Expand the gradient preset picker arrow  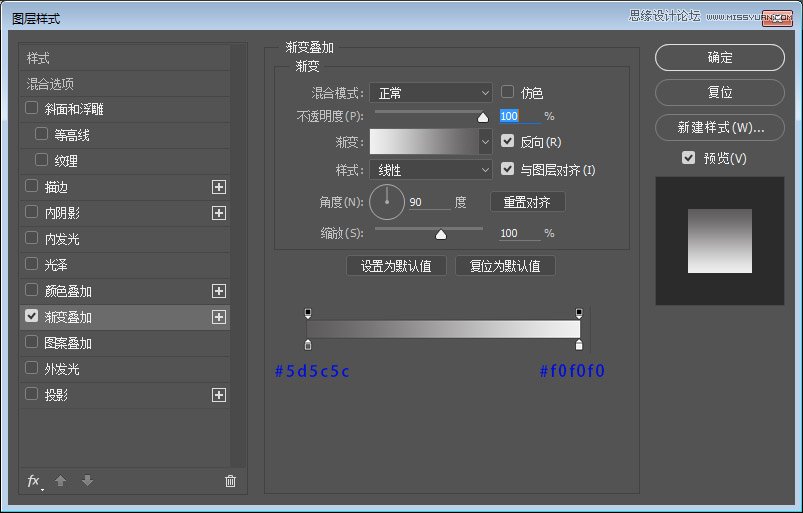point(486,142)
